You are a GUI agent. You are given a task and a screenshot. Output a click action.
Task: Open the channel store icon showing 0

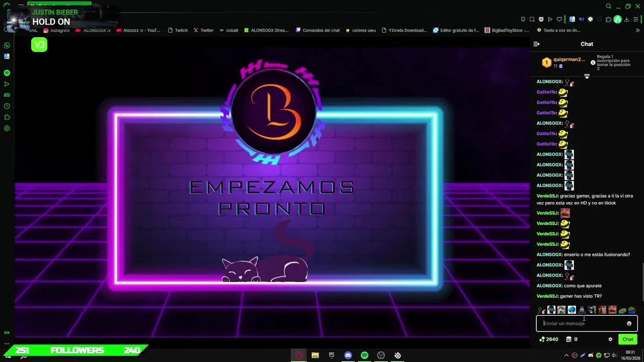(572, 339)
